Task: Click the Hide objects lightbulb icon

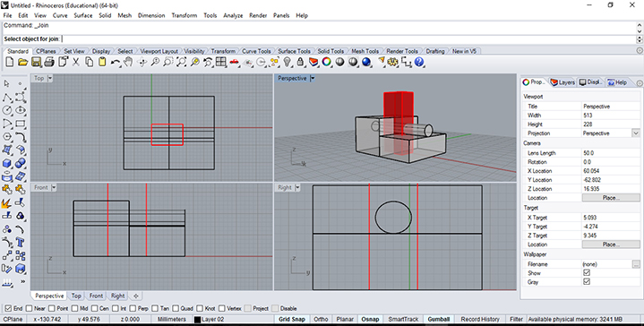Action: [288, 62]
